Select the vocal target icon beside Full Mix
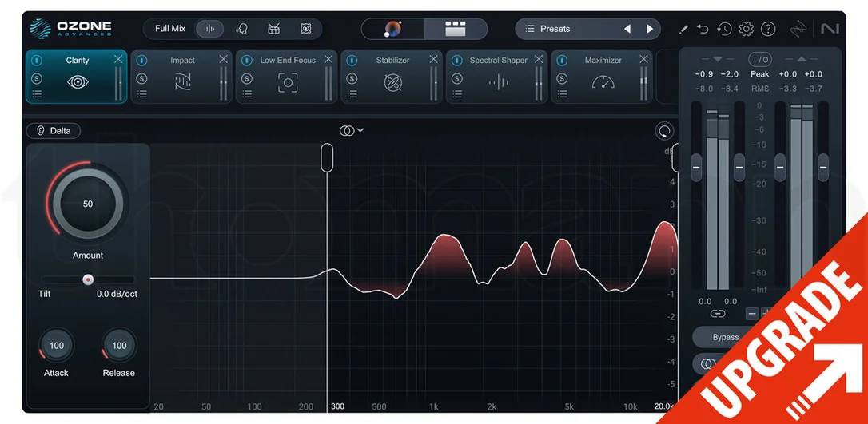 tap(242, 29)
